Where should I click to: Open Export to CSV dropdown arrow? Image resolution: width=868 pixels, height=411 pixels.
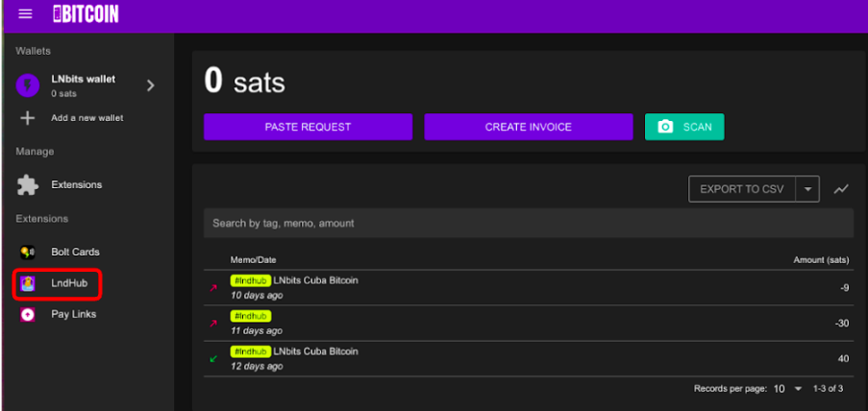click(807, 189)
